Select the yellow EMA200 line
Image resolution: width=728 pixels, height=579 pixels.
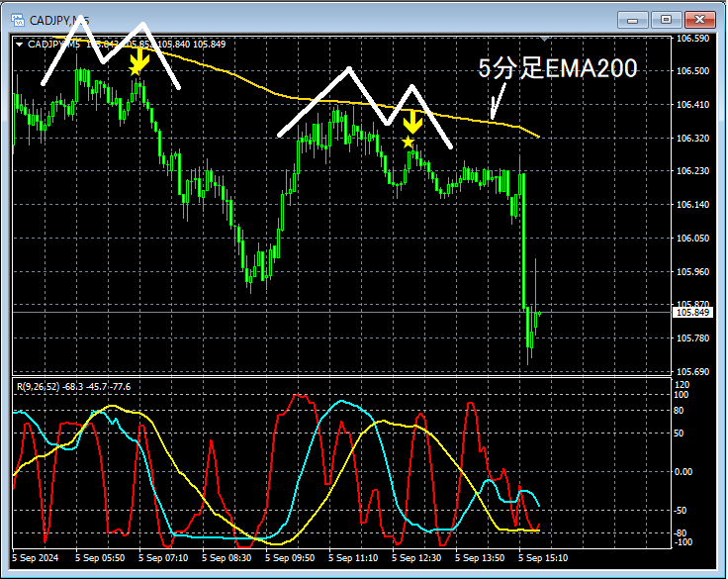tap(297, 98)
